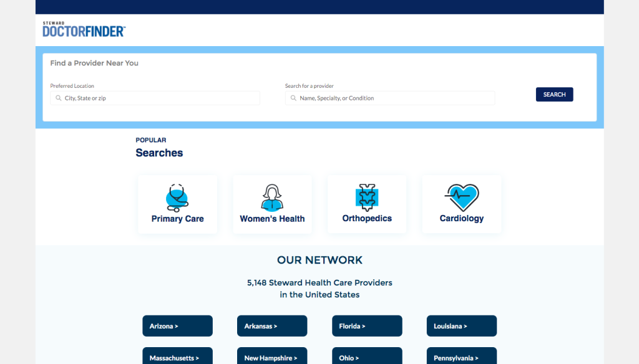
Task: Browse providers in Arkansas
Action: (272, 326)
